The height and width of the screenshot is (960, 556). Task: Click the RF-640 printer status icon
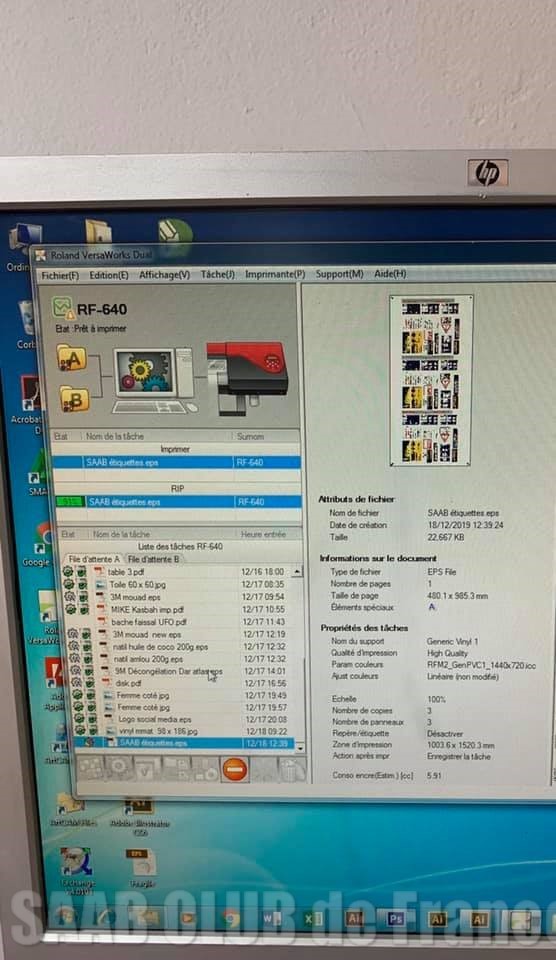point(63,308)
